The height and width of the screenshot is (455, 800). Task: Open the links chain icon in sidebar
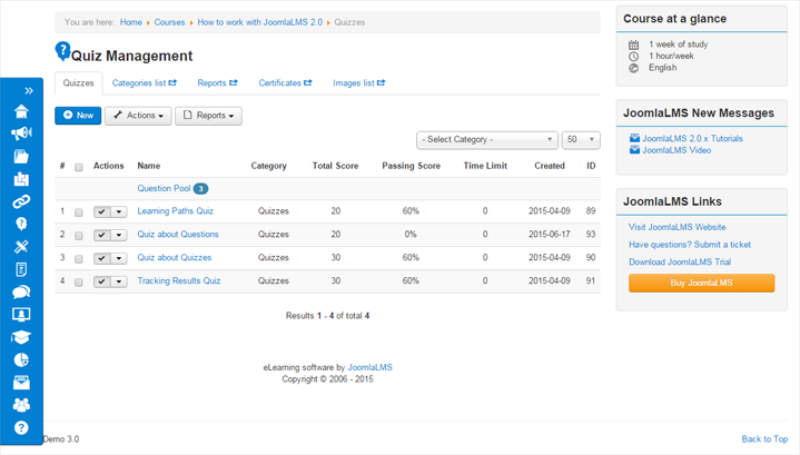click(x=21, y=201)
